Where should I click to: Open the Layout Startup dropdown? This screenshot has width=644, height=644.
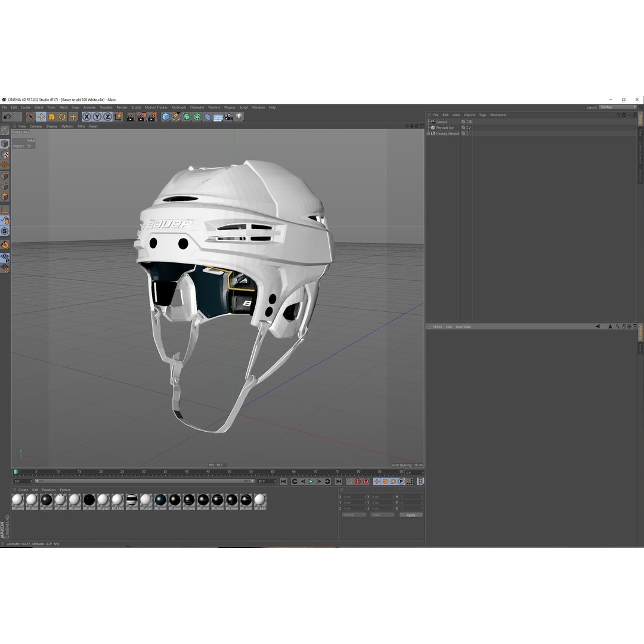(x=618, y=107)
